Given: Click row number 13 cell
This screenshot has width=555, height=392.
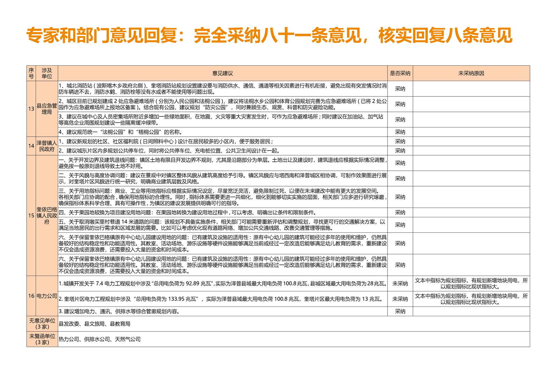Looking at the screenshot, I should (x=31, y=109).
